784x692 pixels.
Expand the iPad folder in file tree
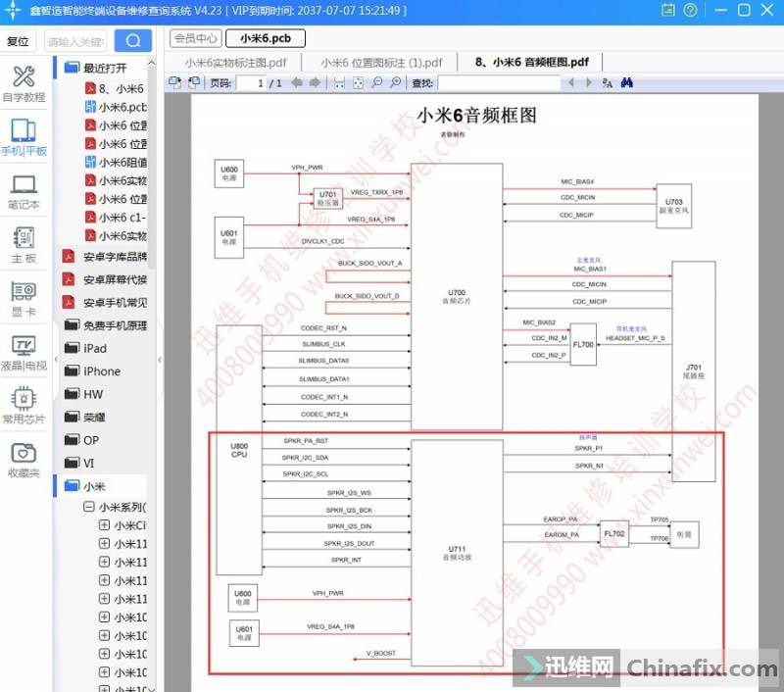(94, 348)
